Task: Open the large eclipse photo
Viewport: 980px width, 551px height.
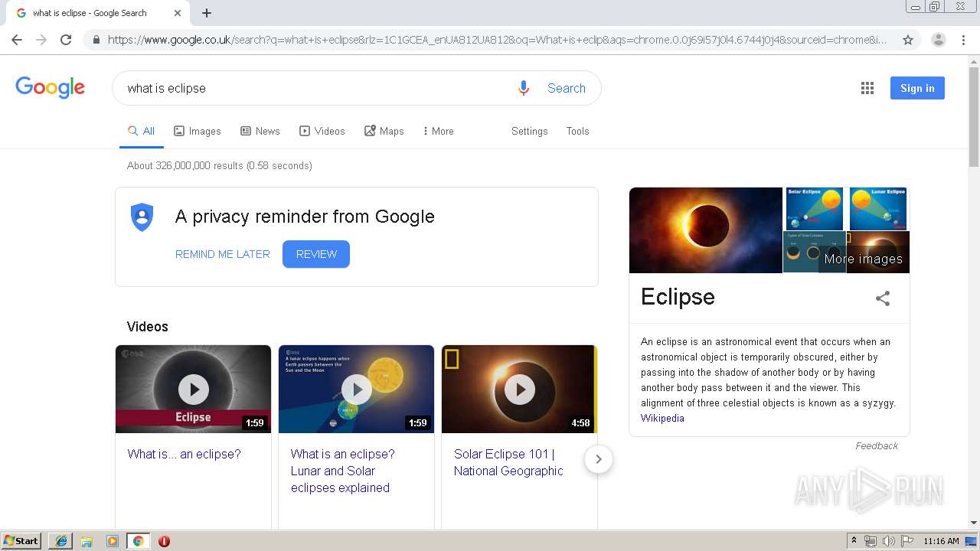Action: coord(706,230)
